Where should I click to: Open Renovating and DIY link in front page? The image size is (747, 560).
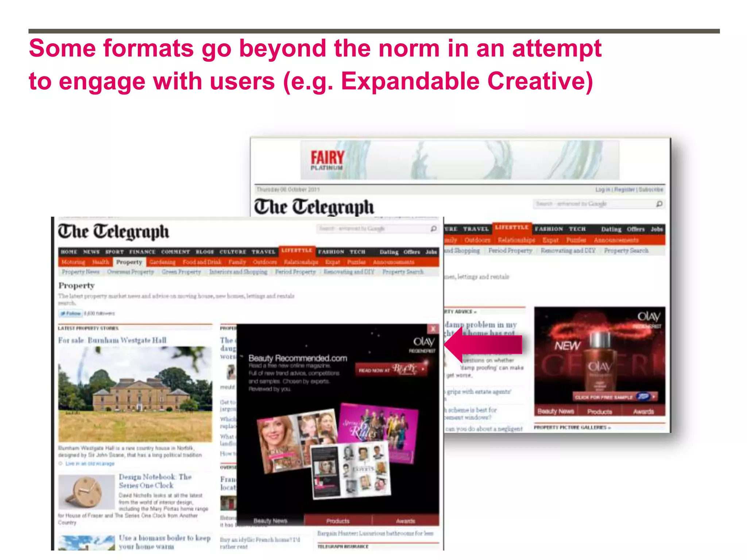point(349,272)
